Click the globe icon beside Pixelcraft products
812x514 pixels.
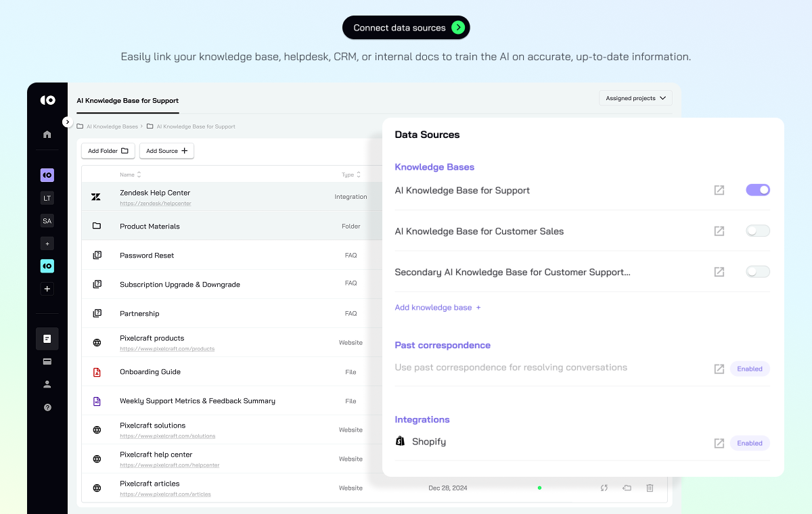point(97,343)
